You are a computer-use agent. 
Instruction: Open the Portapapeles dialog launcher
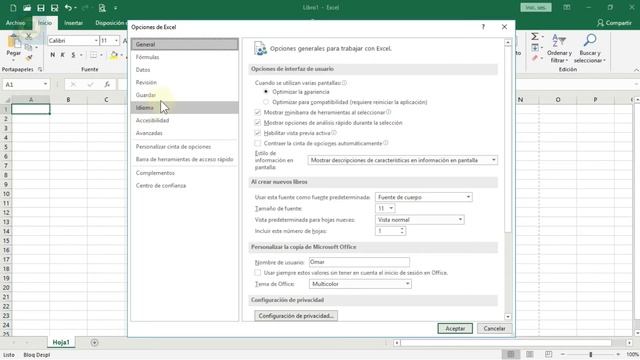[x=40, y=69]
